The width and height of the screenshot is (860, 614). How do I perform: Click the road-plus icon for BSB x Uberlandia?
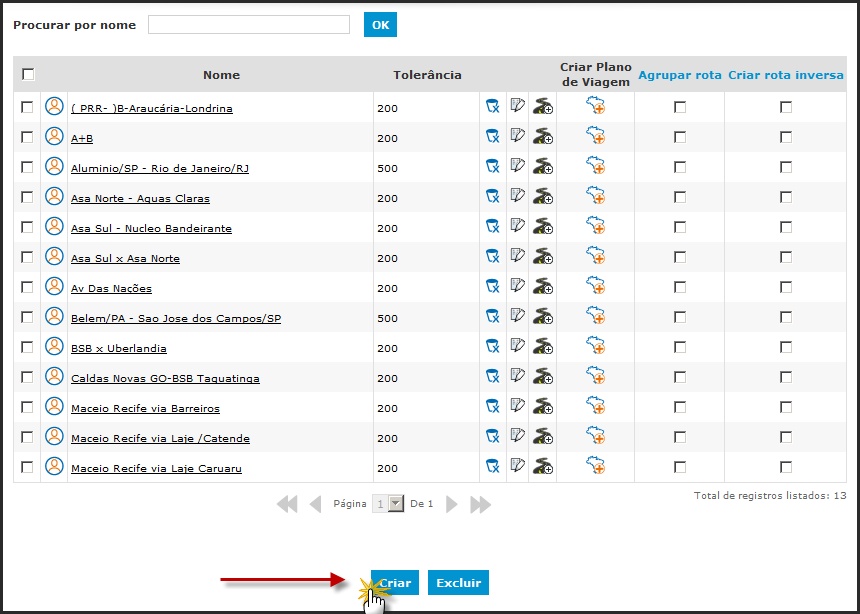point(542,346)
